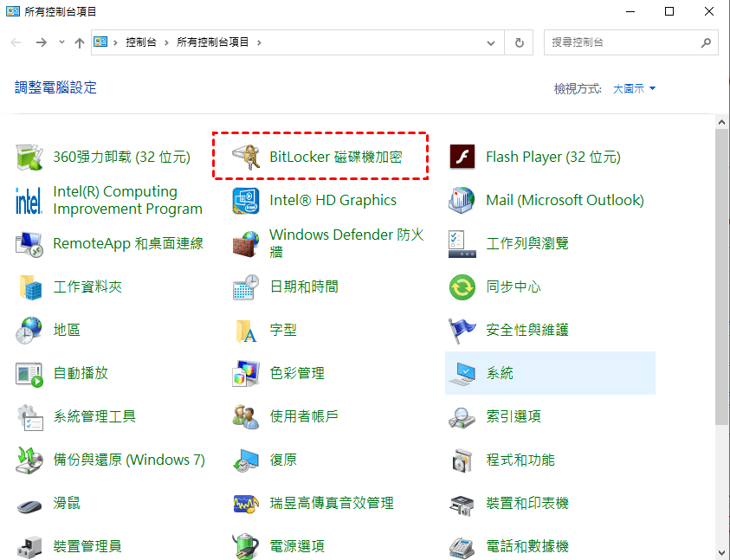Open Intel Computing Improvement Program icon
Image resolution: width=730 pixels, height=560 pixels.
tap(29, 200)
